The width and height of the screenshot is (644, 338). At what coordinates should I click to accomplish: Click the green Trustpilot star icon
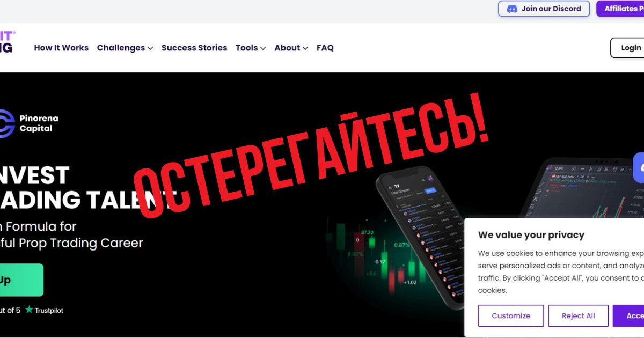(29, 310)
